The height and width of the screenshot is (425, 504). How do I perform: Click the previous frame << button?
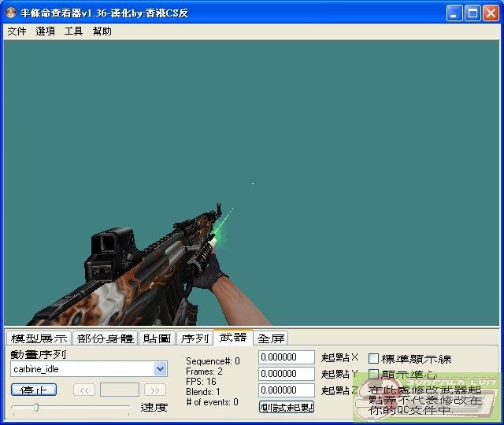pyautogui.click(x=84, y=390)
